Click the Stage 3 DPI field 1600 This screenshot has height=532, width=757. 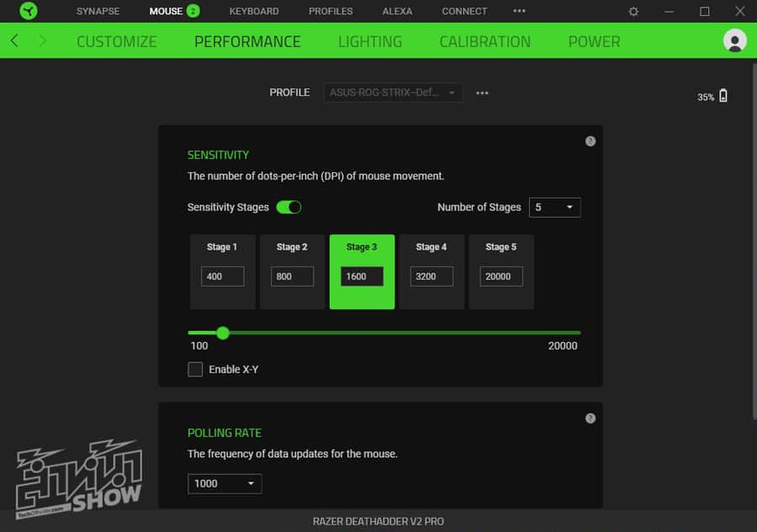[x=362, y=277]
